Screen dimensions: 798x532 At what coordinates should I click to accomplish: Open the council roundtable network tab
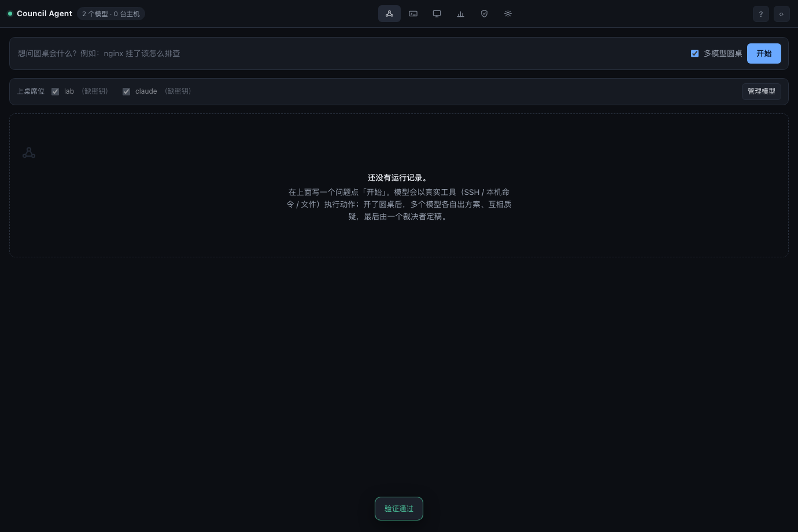389,14
